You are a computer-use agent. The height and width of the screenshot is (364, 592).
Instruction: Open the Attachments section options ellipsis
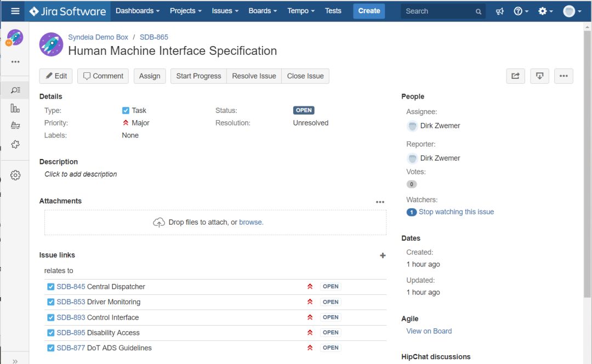[380, 202]
